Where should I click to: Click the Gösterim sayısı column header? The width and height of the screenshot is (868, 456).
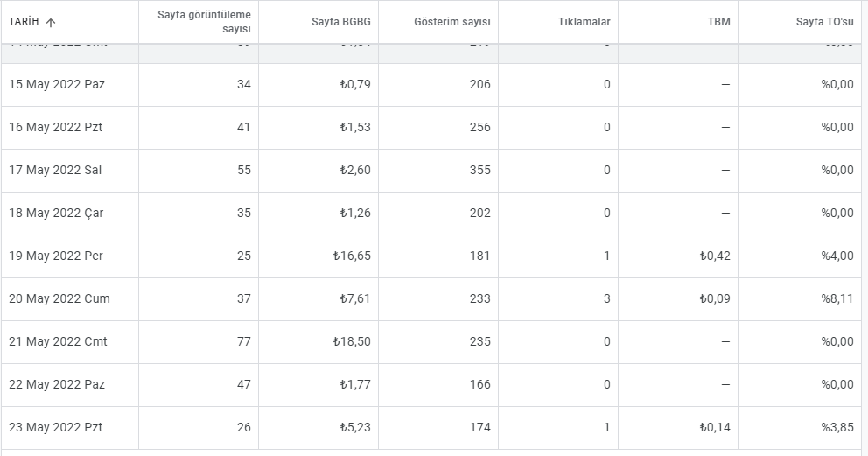(452, 22)
